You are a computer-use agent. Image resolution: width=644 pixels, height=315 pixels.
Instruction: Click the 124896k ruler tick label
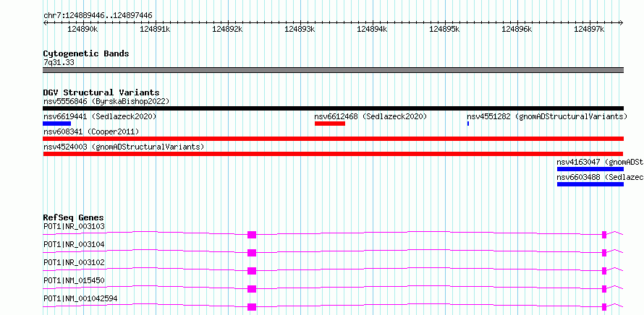pyautogui.click(x=517, y=30)
